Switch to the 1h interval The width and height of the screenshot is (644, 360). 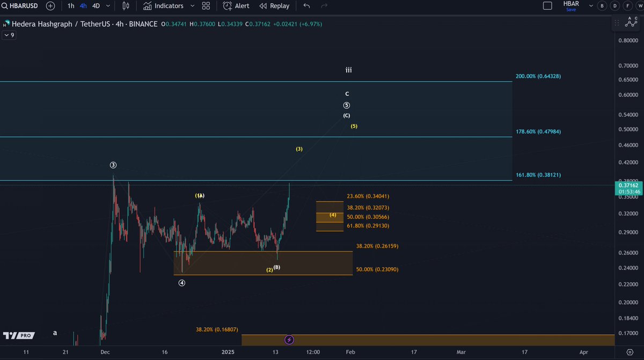(x=71, y=6)
